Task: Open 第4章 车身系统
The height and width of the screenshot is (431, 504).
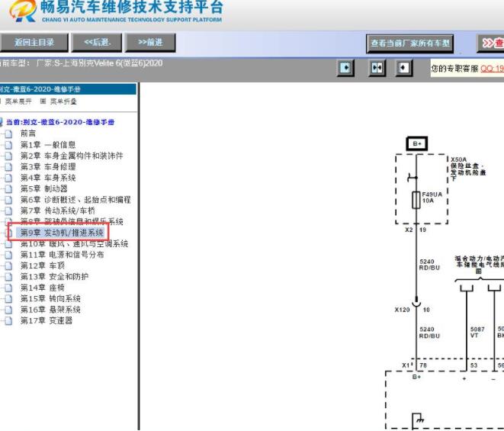Action: [48, 178]
